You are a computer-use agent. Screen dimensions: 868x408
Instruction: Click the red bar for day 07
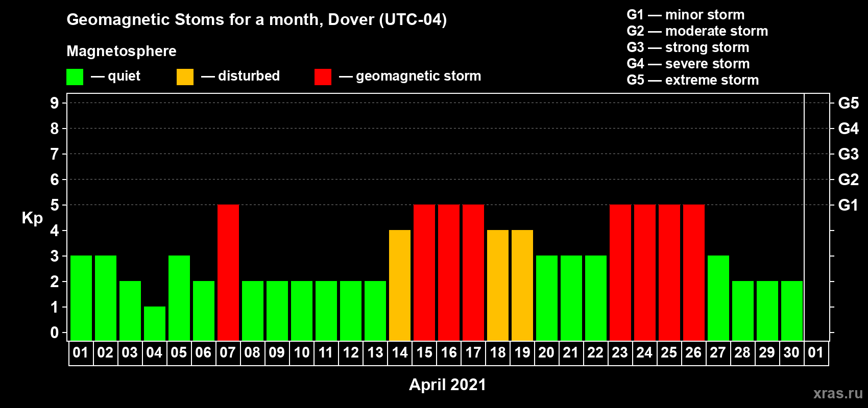click(228, 273)
